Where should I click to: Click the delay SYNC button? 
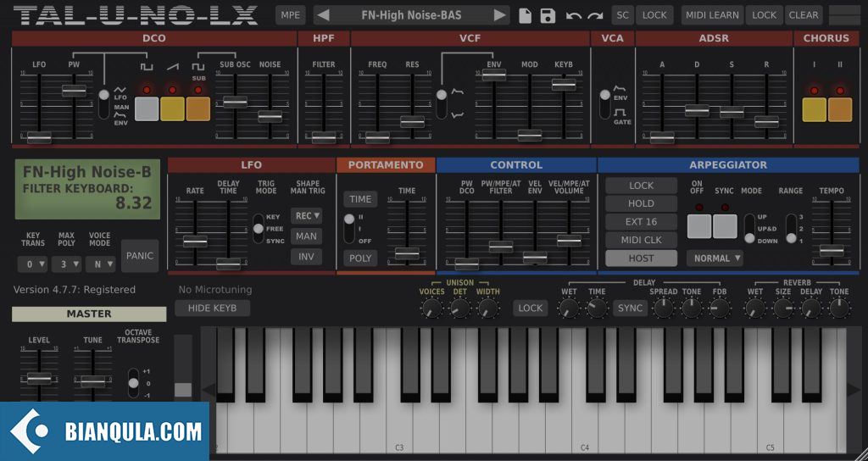[x=630, y=308]
